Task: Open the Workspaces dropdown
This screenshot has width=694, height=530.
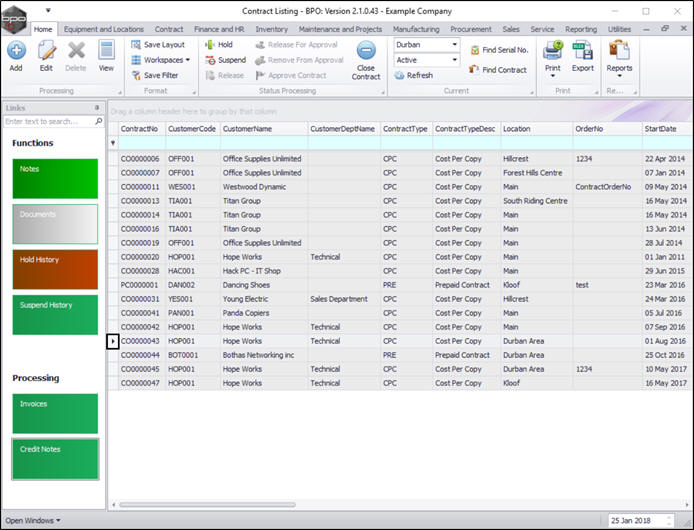Action: pos(162,60)
